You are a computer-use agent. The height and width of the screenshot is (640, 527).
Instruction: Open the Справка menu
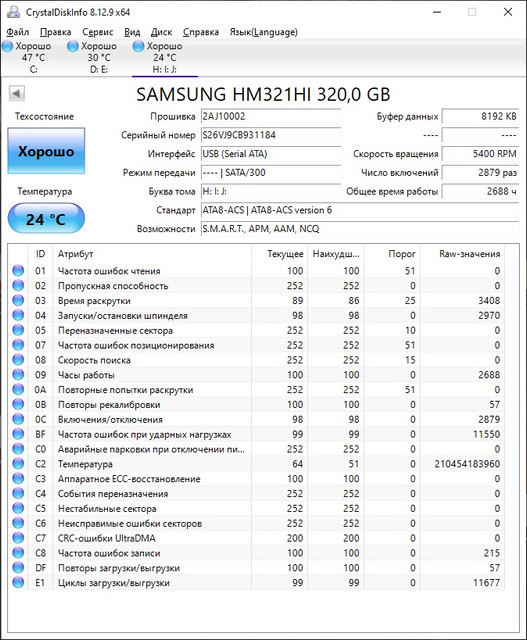[200, 32]
